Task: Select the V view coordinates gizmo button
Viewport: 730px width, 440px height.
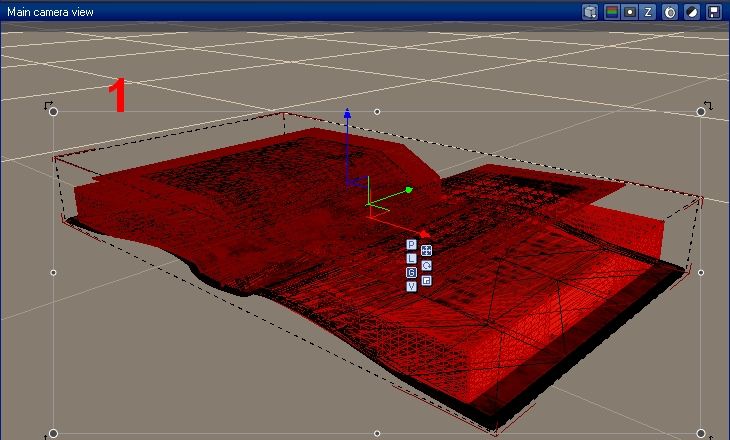Action: pyautogui.click(x=411, y=286)
